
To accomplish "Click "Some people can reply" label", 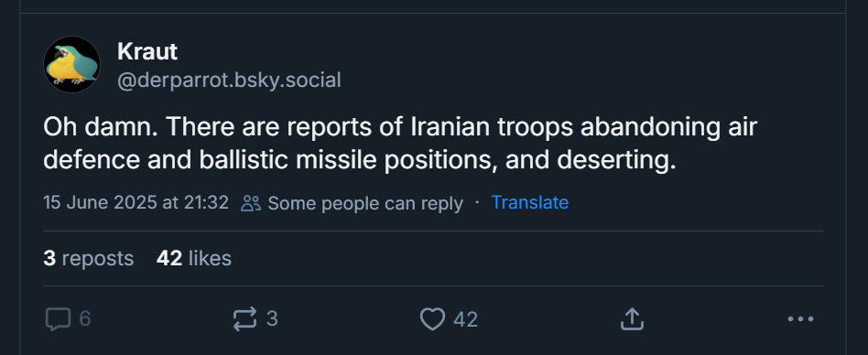I will tap(365, 203).
